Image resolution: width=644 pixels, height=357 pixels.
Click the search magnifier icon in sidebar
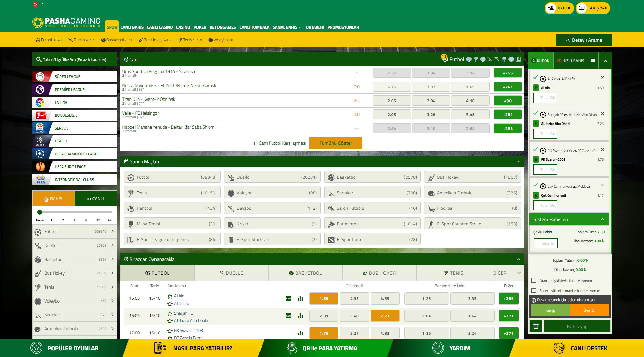point(39,59)
